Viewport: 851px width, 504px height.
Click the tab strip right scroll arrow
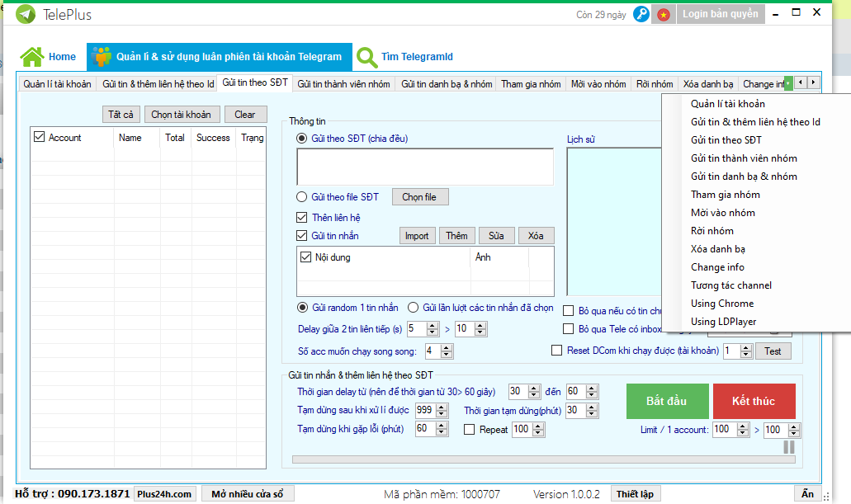813,82
